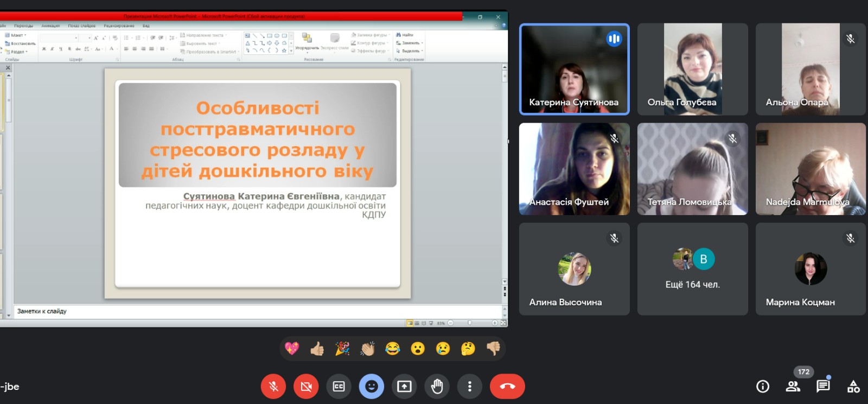Open the 'Рецензирование' ribbon tab

119,26
